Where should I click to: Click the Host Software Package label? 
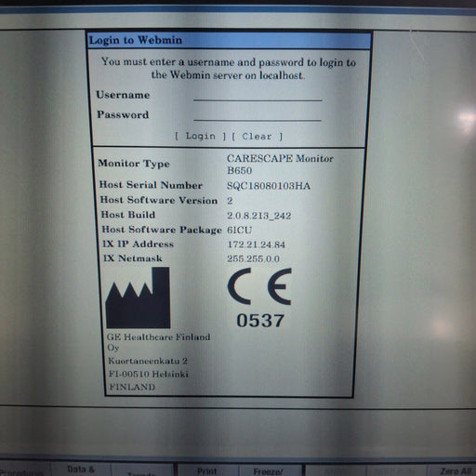[x=162, y=230]
